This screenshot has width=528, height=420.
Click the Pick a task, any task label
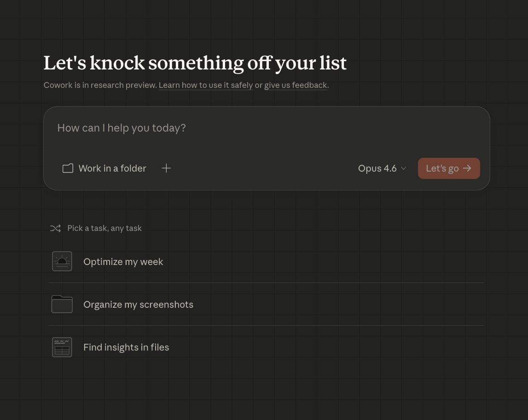(104, 228)
